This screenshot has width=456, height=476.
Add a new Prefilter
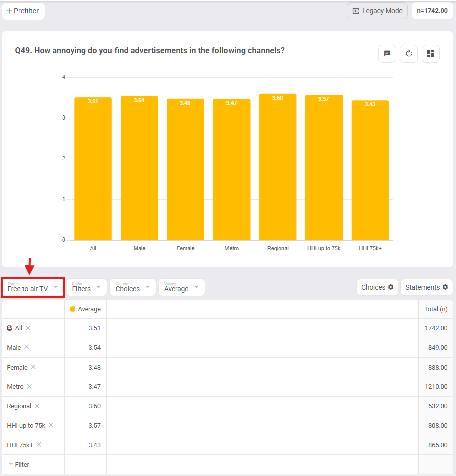[x=23, y=11]
